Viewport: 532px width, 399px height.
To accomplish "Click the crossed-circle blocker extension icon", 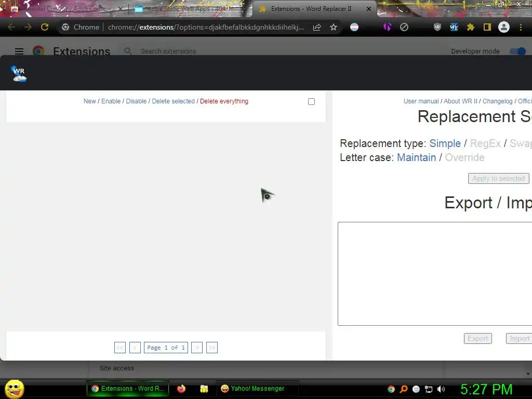I will pos(404,27).
